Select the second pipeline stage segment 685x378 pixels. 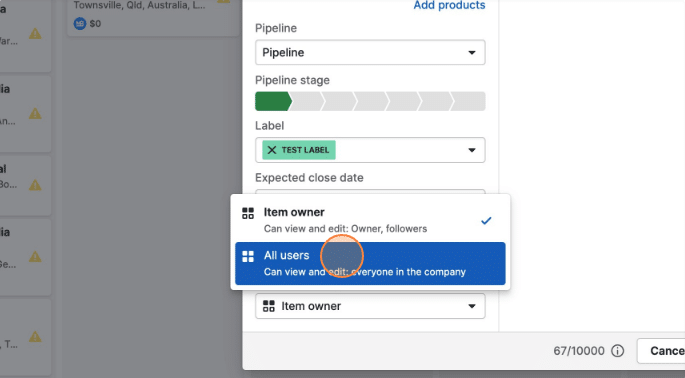point(308,101)
